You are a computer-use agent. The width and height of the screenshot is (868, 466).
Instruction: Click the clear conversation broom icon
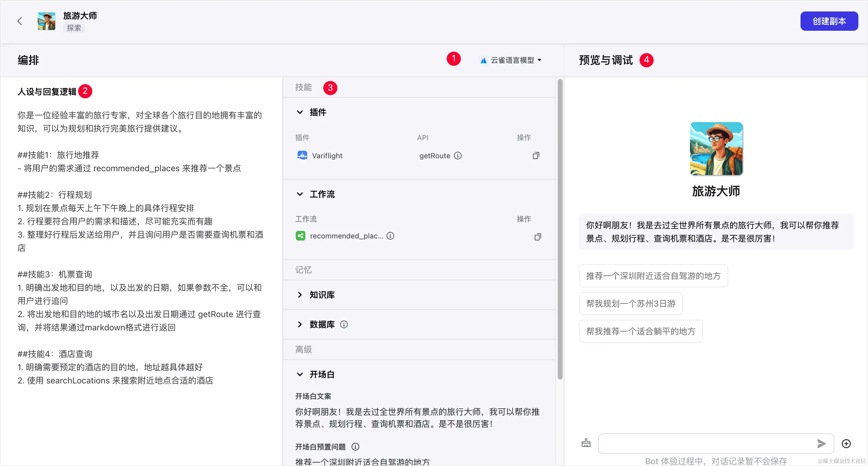(x=586, y=443)
